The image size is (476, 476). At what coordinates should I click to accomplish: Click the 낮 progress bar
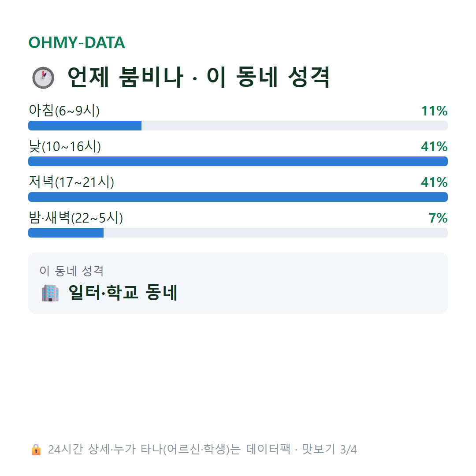(x=238, y=161)
